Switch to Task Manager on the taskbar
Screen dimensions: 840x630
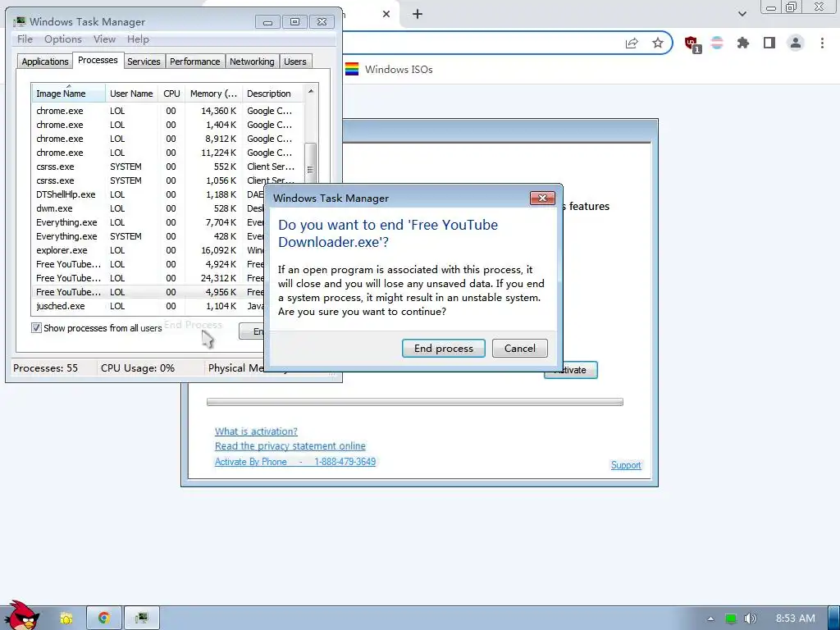click(x=142, y=619)
